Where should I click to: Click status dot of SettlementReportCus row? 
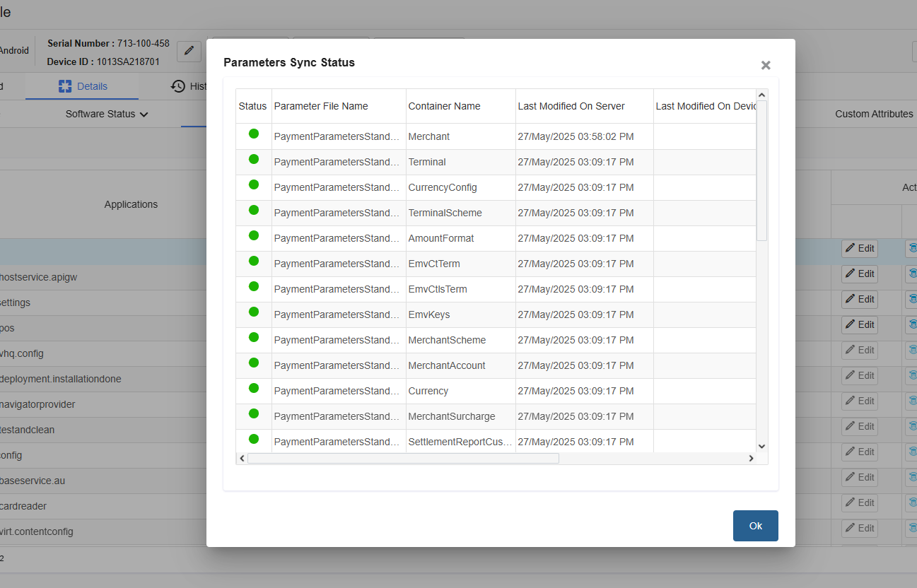pos(254,439)
